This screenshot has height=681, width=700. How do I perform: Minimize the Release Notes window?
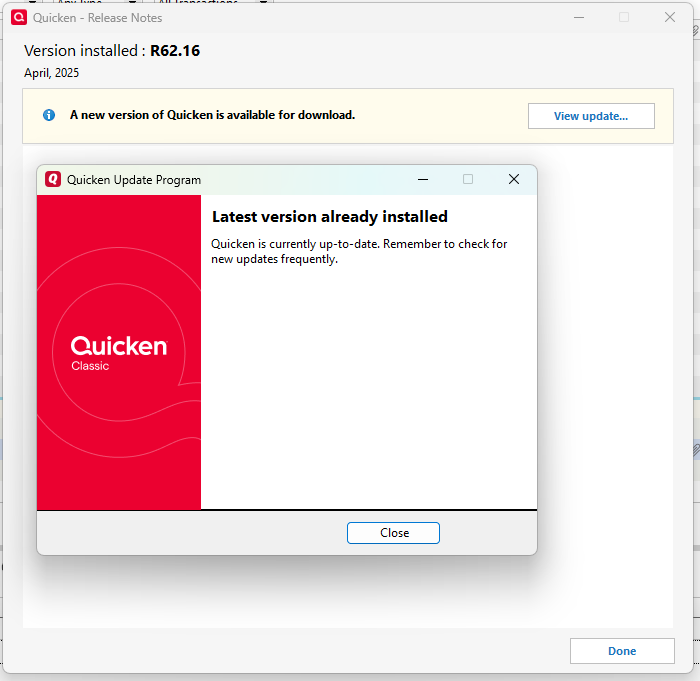point(579,17)
